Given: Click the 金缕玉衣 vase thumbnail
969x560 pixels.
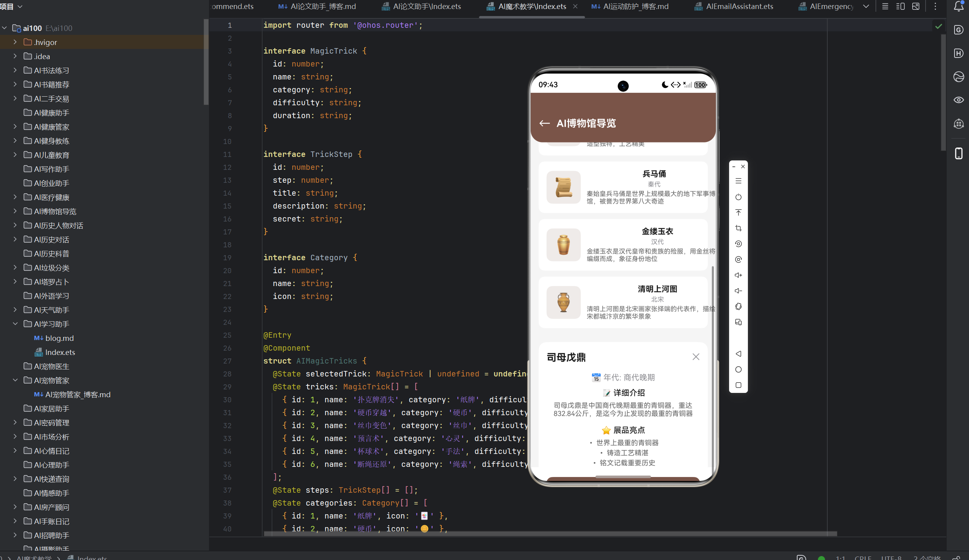Looking at the screenshot, I should 564,245.
